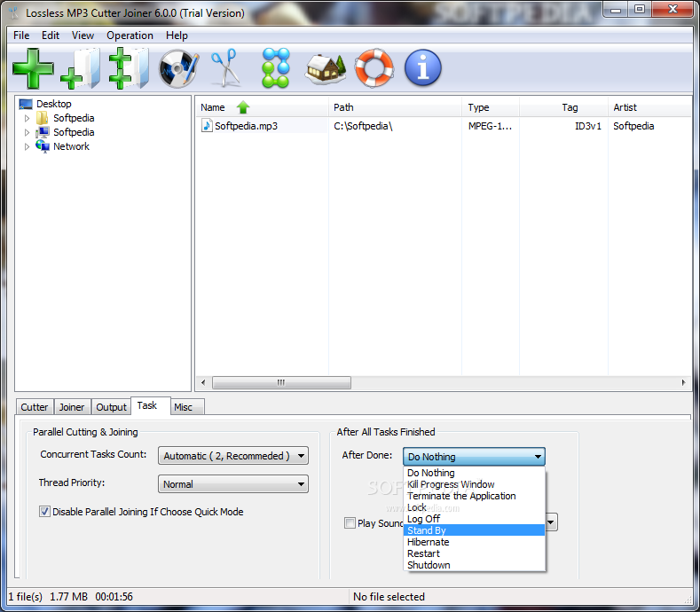Choose Restart from the After Done list
The width and height of the screenshot is (700, 612).
pos(474,553)
